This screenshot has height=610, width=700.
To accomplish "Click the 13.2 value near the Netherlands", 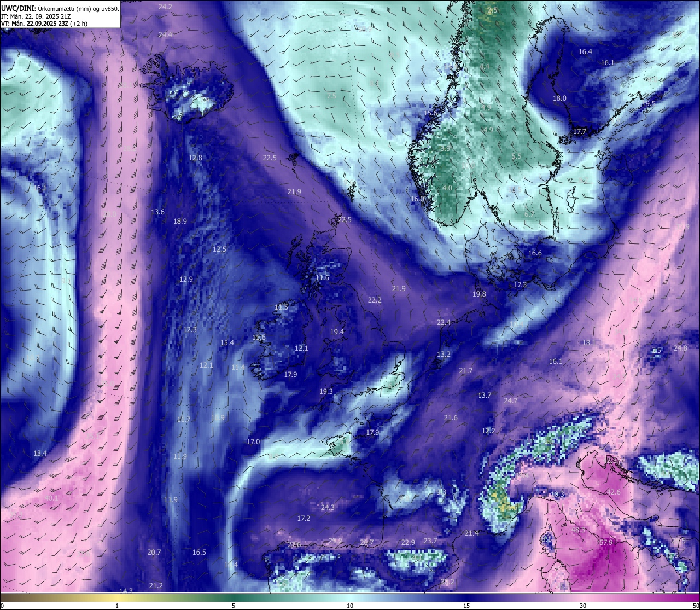I will (444, 354).
